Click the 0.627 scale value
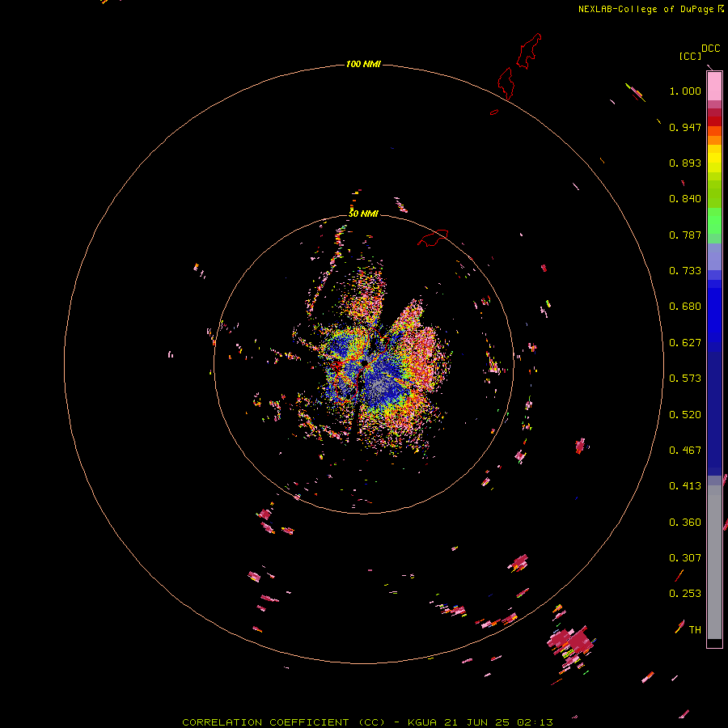Image resolution: width=728 pixels, height=728 pixels. point(685,343)
